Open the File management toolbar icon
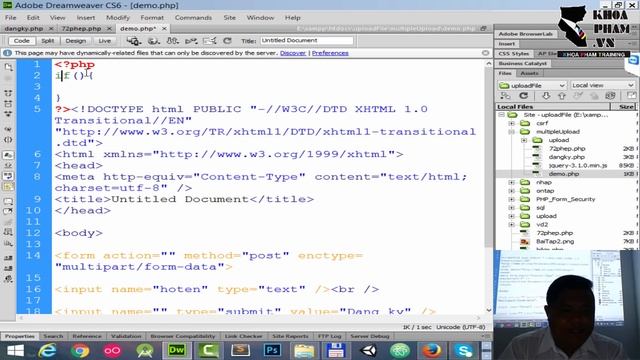This screenshot has height=360, width=640. (172, 40)
